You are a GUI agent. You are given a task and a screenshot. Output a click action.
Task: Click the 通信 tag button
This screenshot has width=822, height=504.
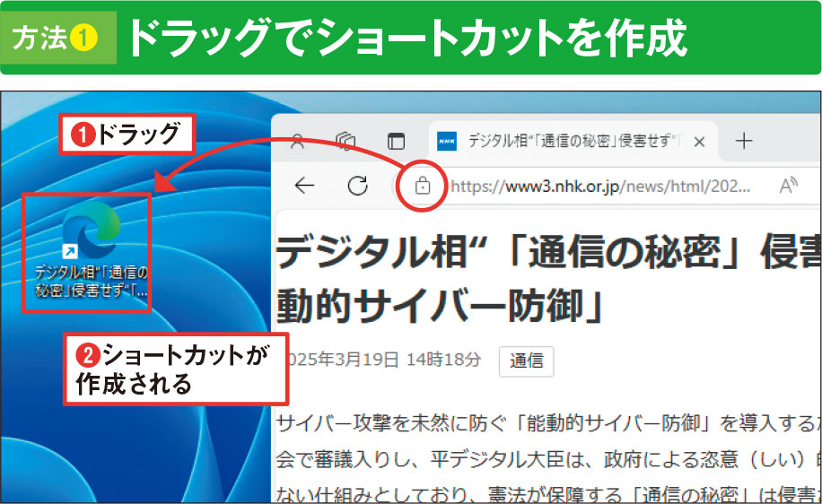[527, 361]
